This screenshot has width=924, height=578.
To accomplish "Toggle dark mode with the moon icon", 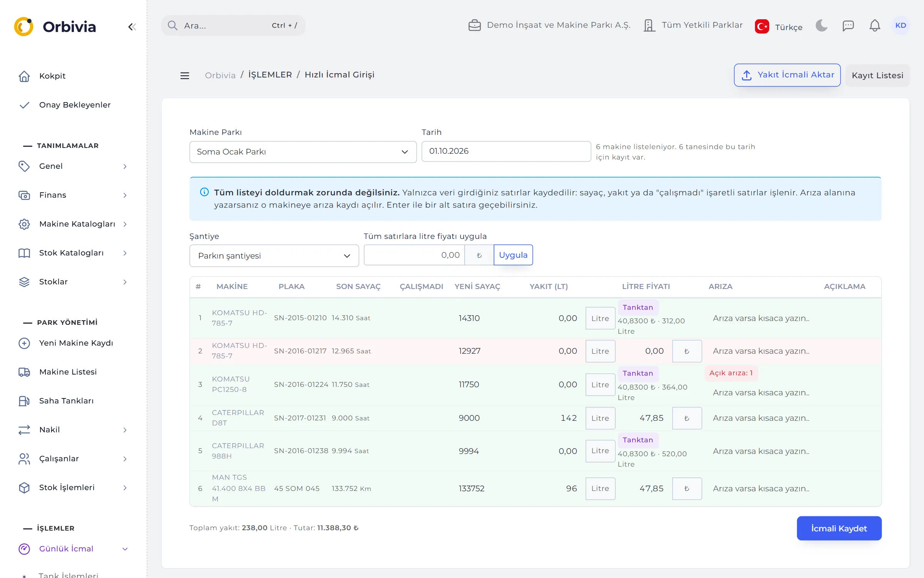I will point(821,25).
